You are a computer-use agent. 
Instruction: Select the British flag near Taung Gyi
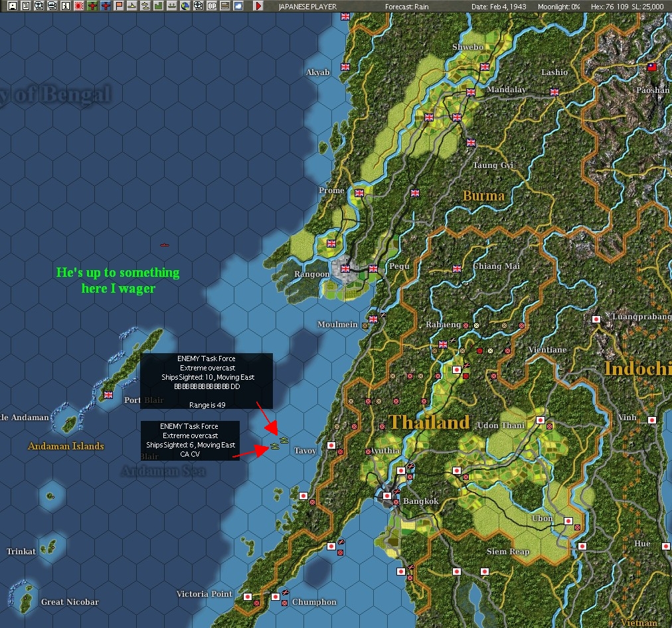click(471, 143)
